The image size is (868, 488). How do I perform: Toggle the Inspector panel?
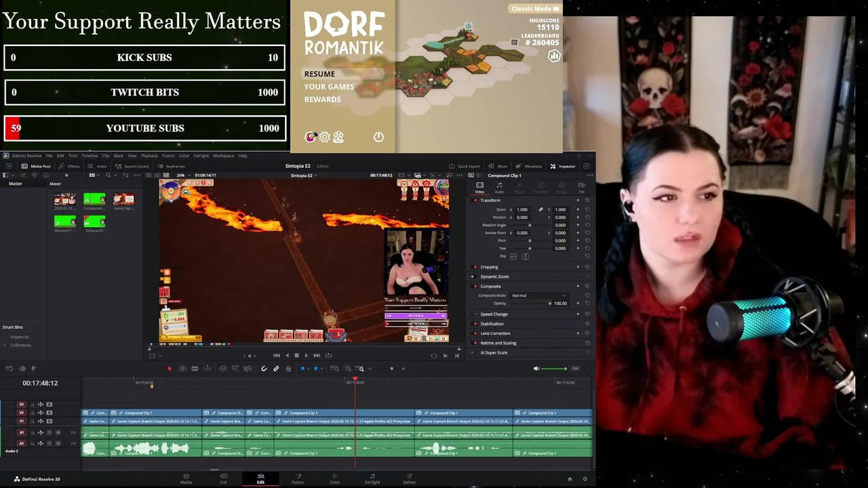563,166
